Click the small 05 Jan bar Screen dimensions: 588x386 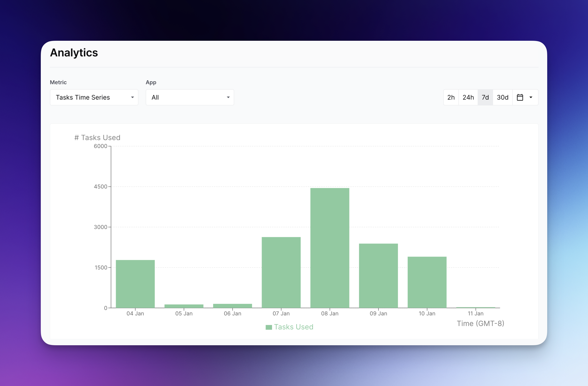tap(184, 306)
